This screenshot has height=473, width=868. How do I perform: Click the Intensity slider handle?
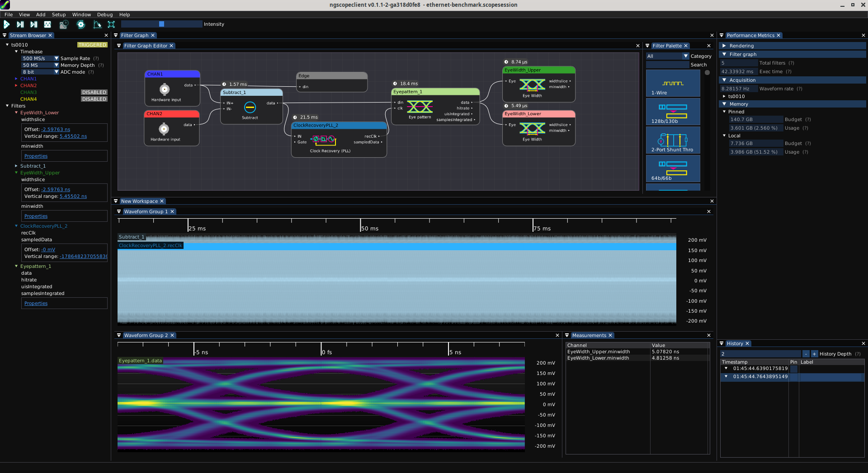click(x=161, y=24)
